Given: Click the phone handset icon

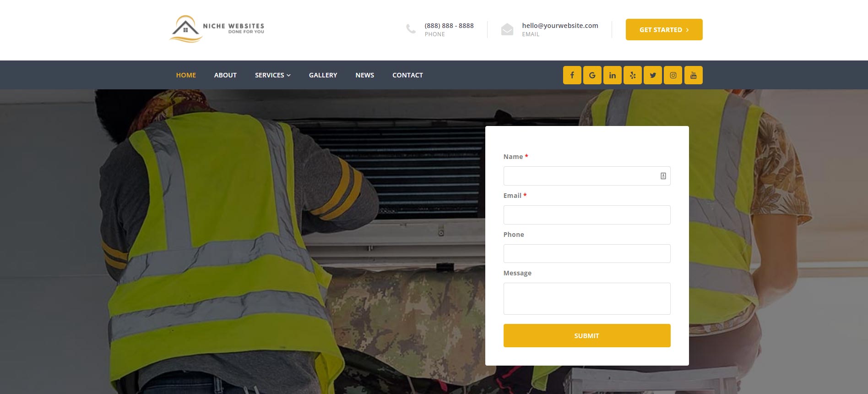Looking at the screenshot, I should [x=411, y=29].
